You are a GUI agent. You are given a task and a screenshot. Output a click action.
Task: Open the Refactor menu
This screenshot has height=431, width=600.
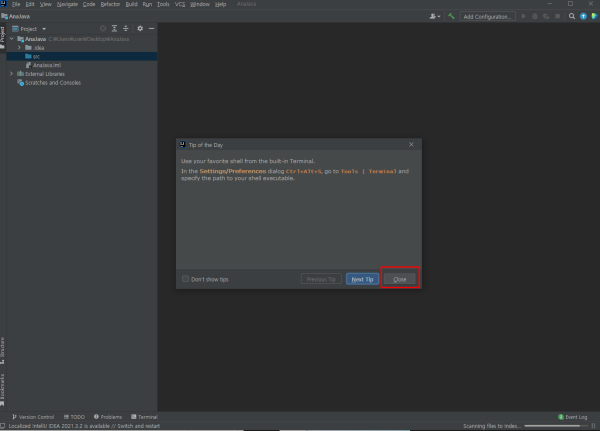(x=110, y=4)
